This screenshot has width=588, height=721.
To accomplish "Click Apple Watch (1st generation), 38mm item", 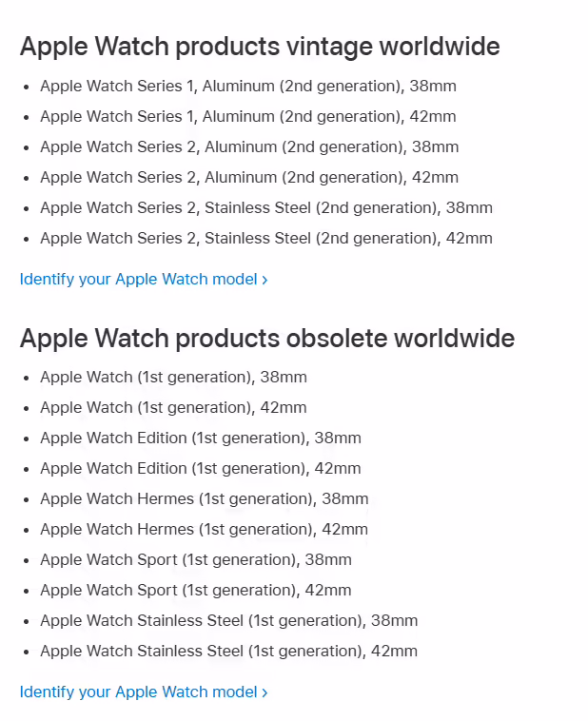I will click(174, 378).
